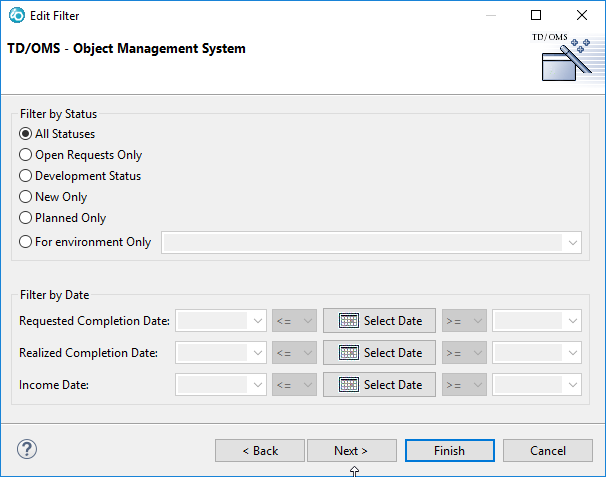Go to previous page with Back button
Screen dimensions: 606x477
(260, 451)
